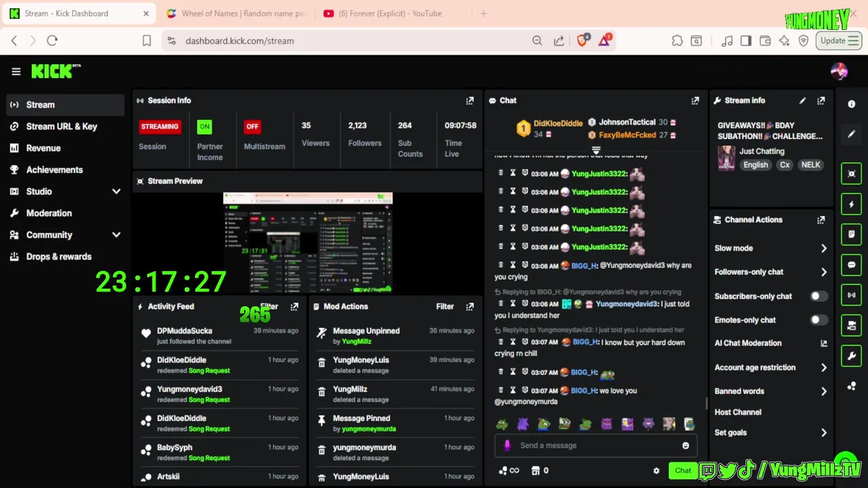This screenshot has width=868, height=488.
Task: Open the user avatar in Kick header
Action: pyautogui.click(x=839, y=71)
